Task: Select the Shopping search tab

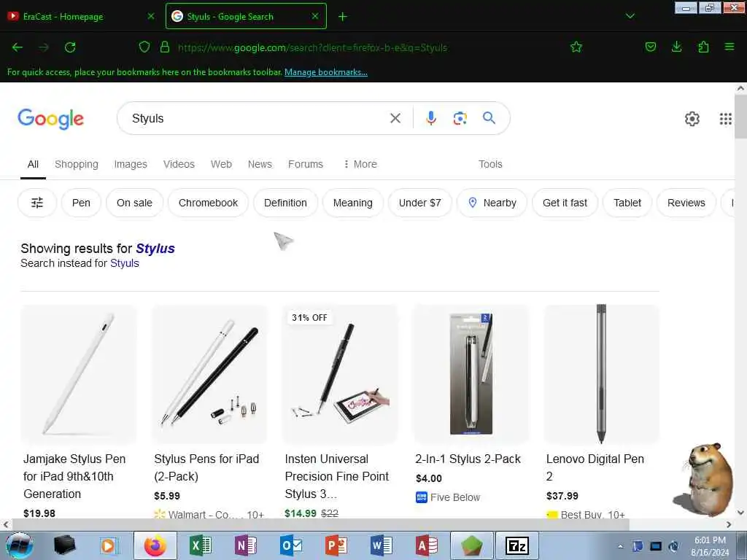Action: [76, 164]
